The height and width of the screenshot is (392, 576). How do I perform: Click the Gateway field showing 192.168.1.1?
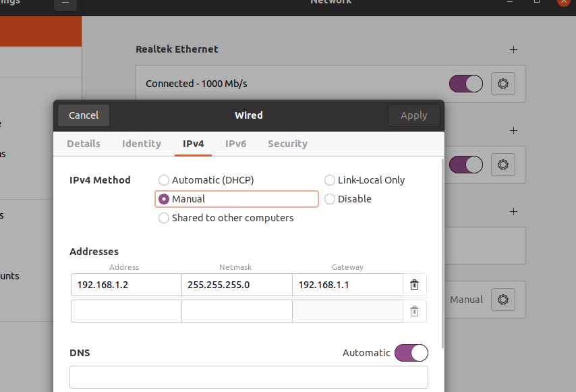(347, 285)
